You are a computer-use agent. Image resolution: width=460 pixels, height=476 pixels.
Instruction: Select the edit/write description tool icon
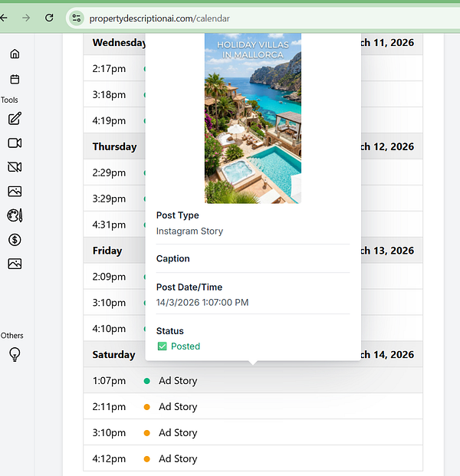(x=15, y=118)
